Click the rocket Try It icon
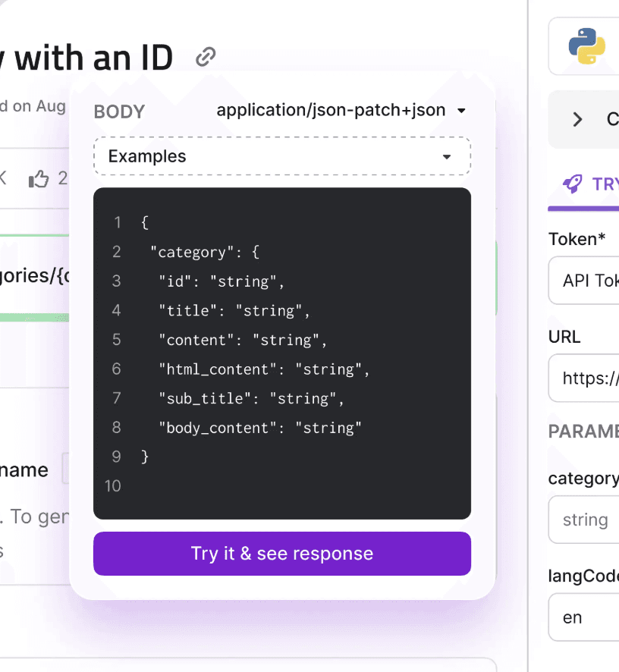Viewport: 619px width, 672px height. point(573,184)
